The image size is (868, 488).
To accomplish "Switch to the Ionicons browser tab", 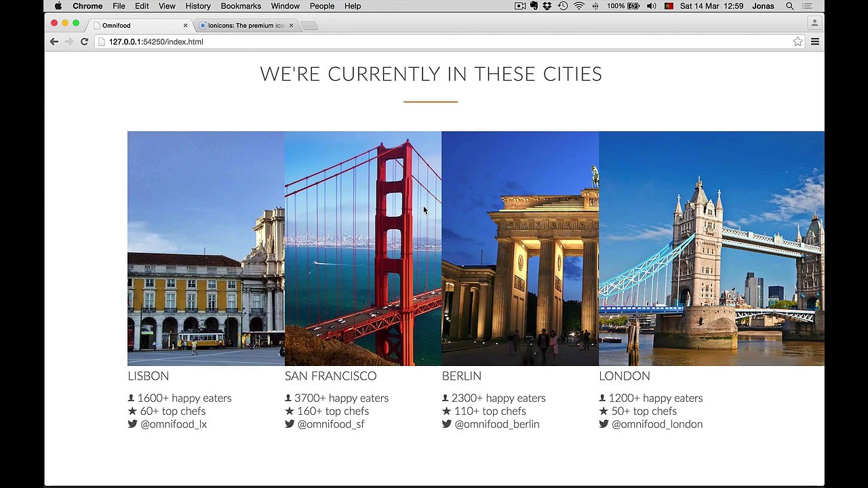I will point(246,26).
